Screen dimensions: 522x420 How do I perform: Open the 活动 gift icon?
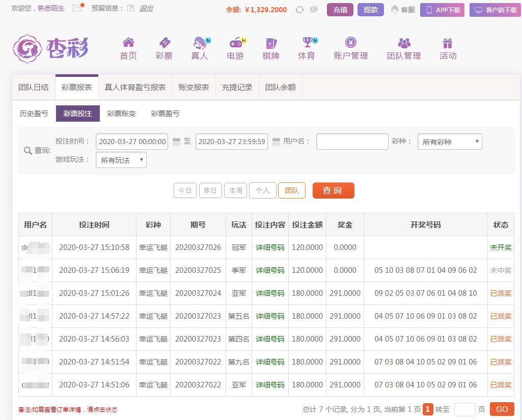coord(448,43)
